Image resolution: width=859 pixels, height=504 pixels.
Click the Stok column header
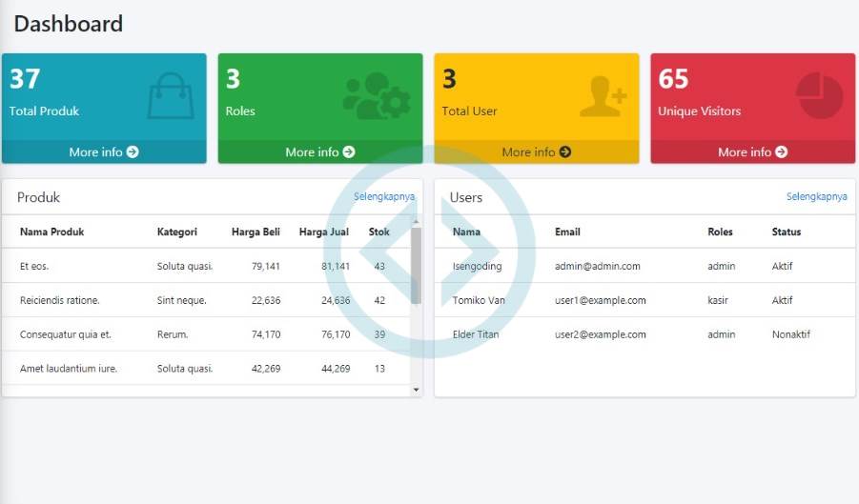click(x=379, y=232)
